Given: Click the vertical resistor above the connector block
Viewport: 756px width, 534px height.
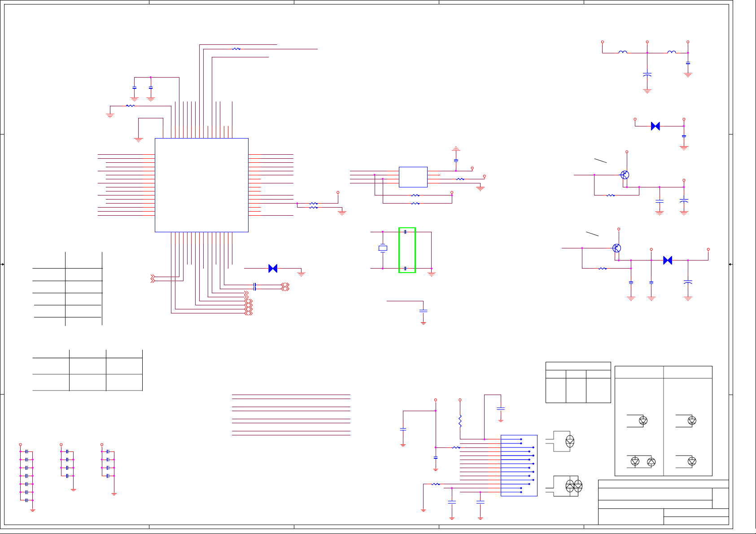Looking at the screenshot, I should 460,421.
